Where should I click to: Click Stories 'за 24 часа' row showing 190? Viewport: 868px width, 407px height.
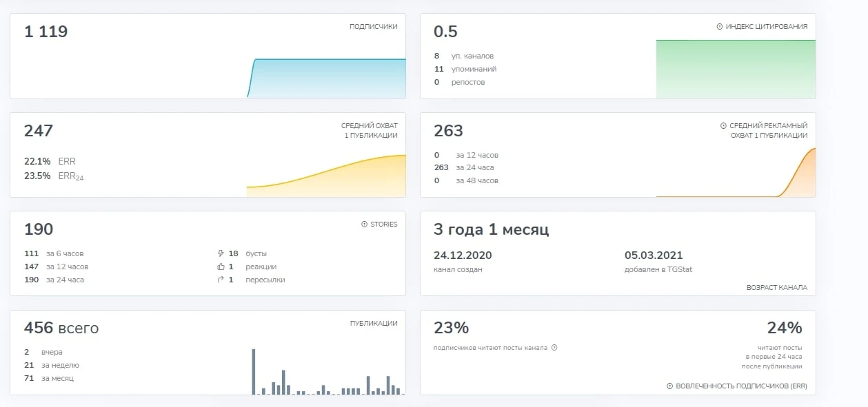pyautogui.click(x=54, y=280)
